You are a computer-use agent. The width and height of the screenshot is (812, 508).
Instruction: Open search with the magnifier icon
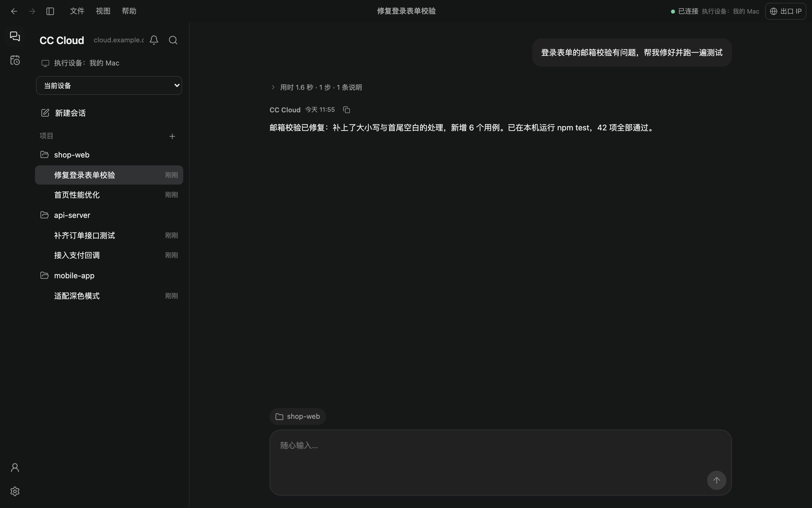coord(173,40)
